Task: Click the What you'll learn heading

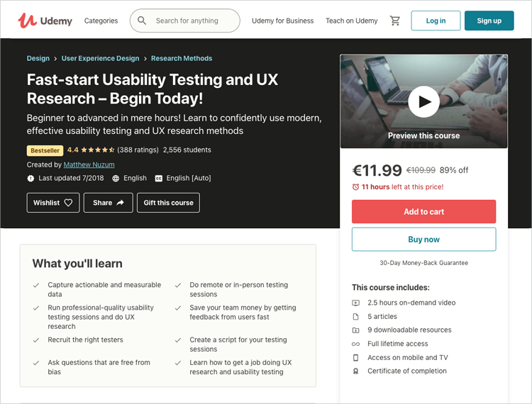Action: [77, 264]
